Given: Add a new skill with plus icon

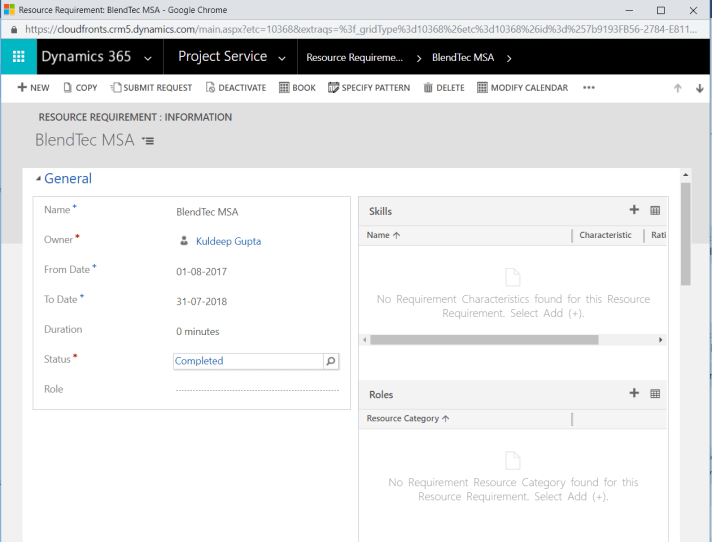Looking at the screenshot, I should (634, 210).
